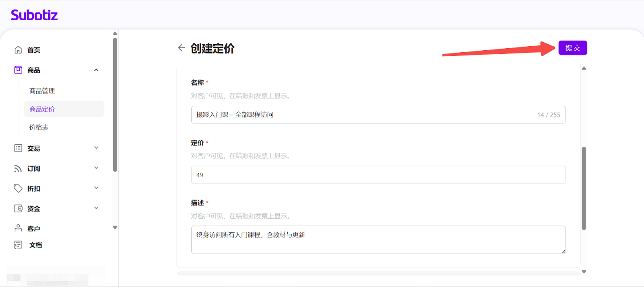Click the 客户 person icon
The image size is (644, 287).
[18, 228]
